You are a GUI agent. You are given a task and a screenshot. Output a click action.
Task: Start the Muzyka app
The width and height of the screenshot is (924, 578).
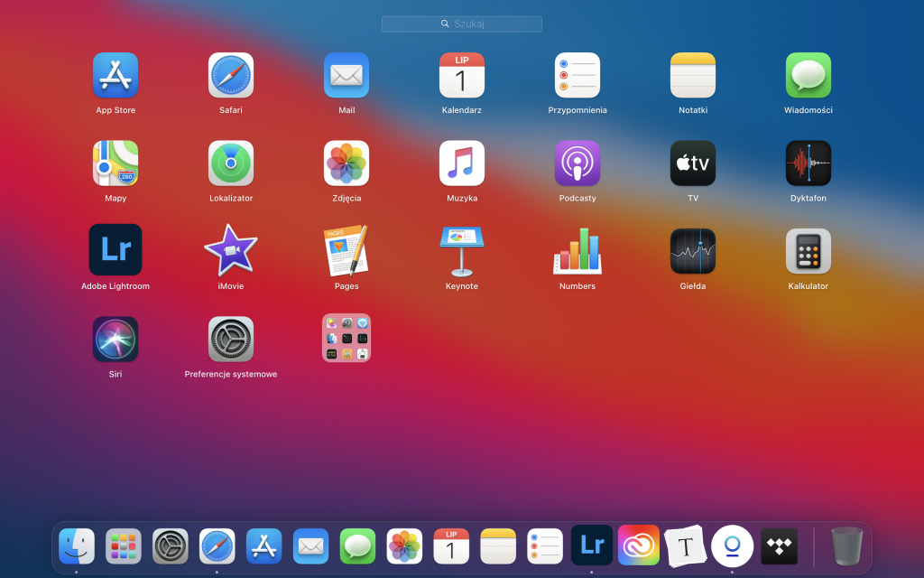tap(461, 163)
